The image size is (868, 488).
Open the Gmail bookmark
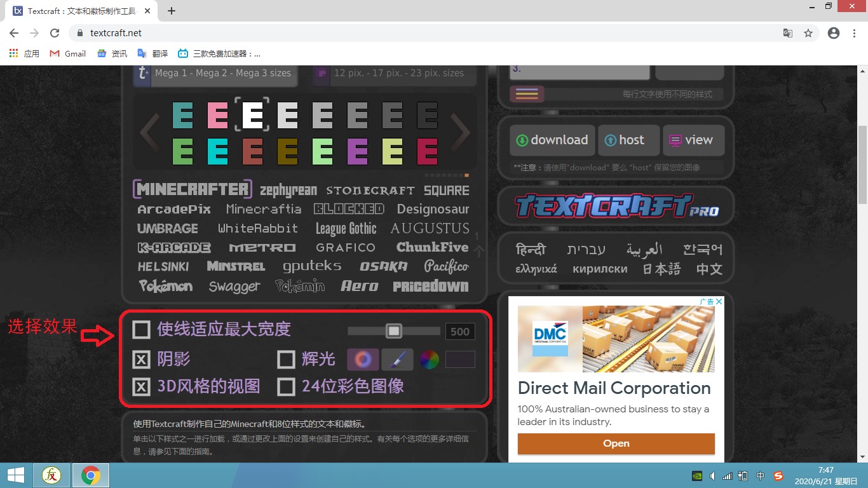(x=67, y=53)
